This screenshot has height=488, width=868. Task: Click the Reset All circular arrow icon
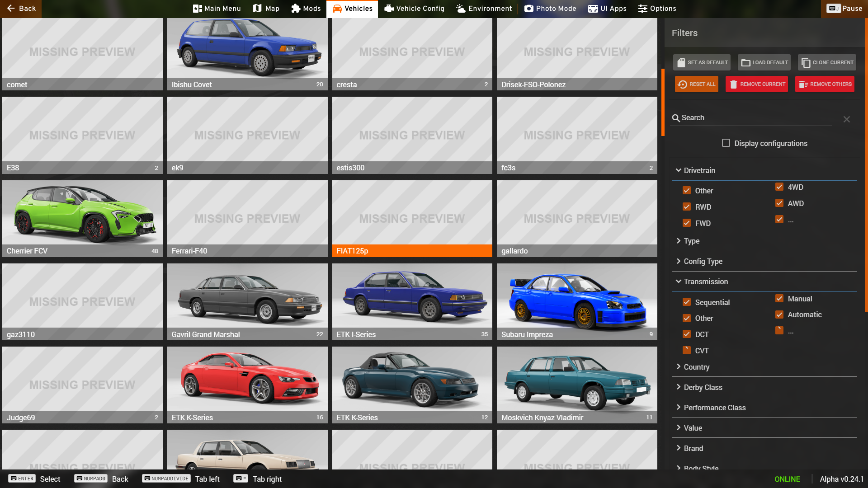tap(683, 84)
